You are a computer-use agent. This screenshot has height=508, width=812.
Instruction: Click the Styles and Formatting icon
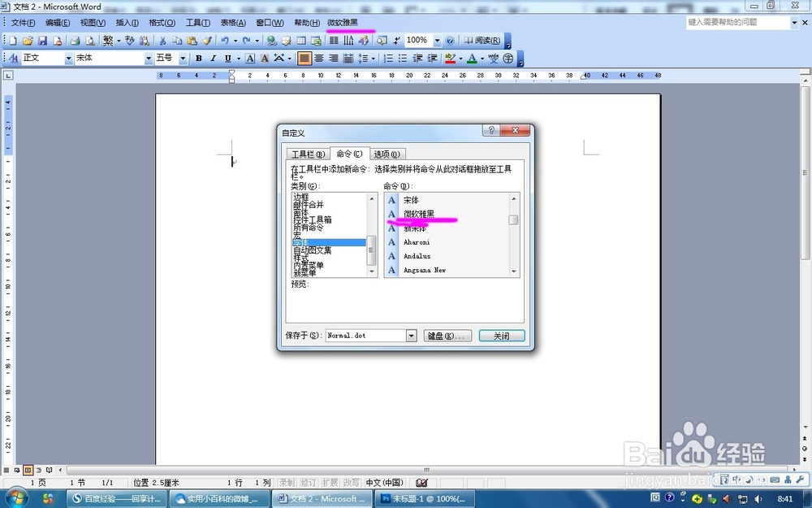(14, 58)
